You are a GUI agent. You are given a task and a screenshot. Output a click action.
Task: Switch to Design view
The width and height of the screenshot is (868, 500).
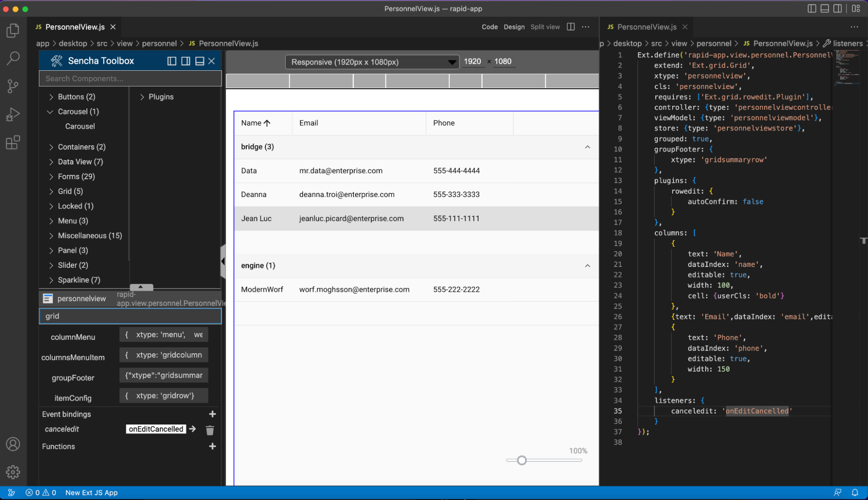[514, 27]
